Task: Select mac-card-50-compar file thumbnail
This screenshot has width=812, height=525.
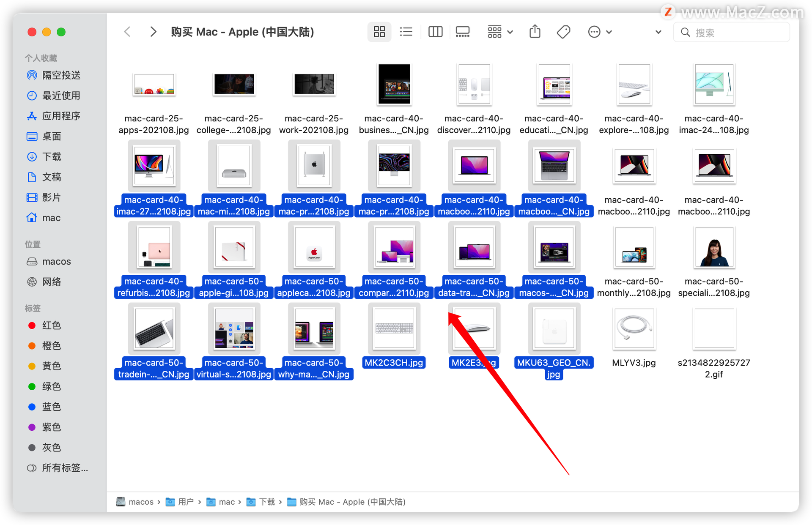Action: coord(394,247)
